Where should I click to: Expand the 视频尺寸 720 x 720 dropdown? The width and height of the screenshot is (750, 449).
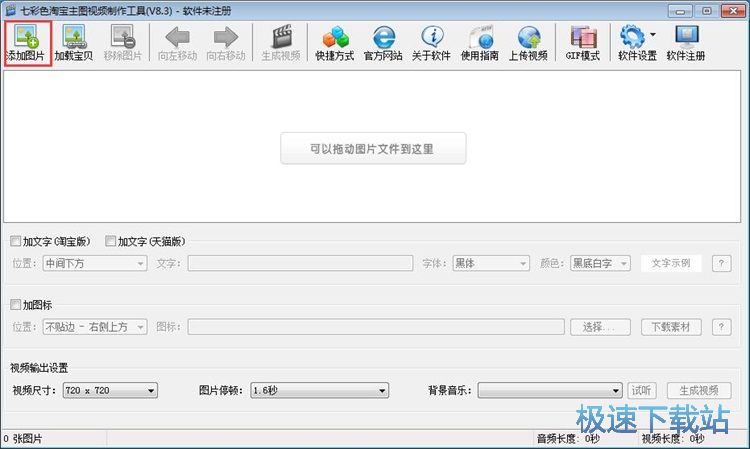(110, 391)
